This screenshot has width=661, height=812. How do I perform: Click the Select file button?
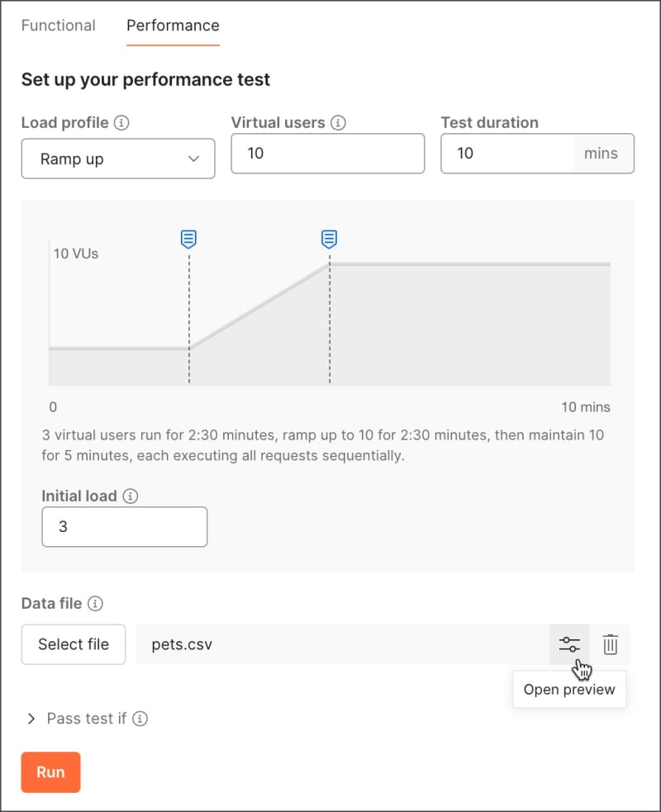74,644
